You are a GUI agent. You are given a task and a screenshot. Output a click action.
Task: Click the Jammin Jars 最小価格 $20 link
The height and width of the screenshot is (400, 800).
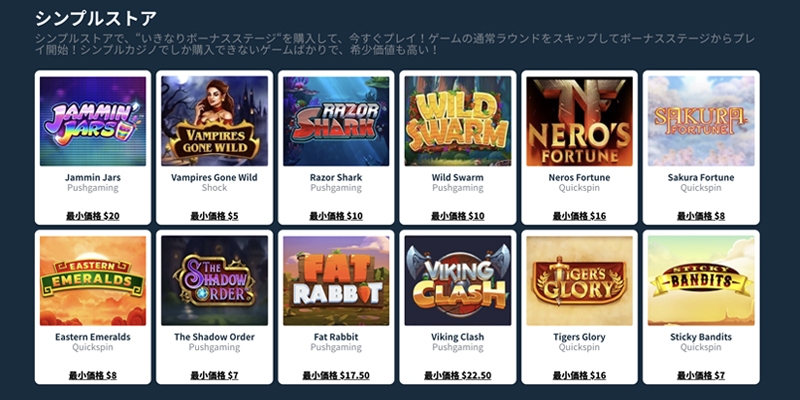coord(93,216)
